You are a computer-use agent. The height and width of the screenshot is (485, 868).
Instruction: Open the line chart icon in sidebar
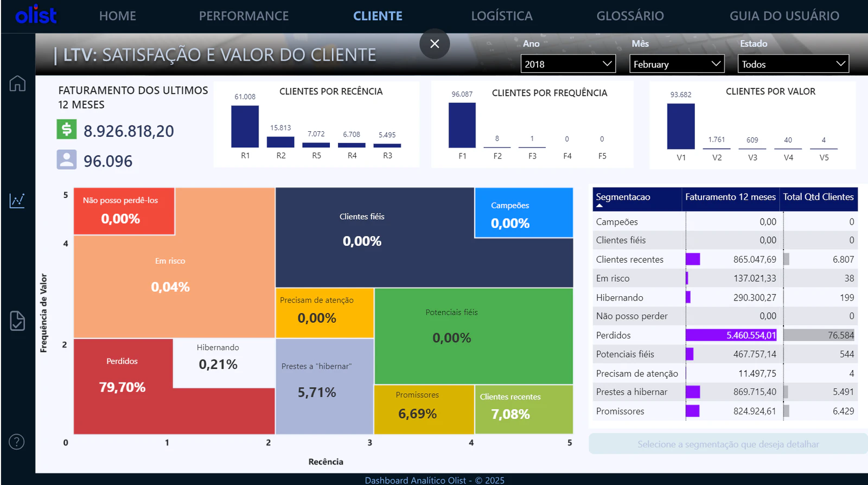(17, 200)
